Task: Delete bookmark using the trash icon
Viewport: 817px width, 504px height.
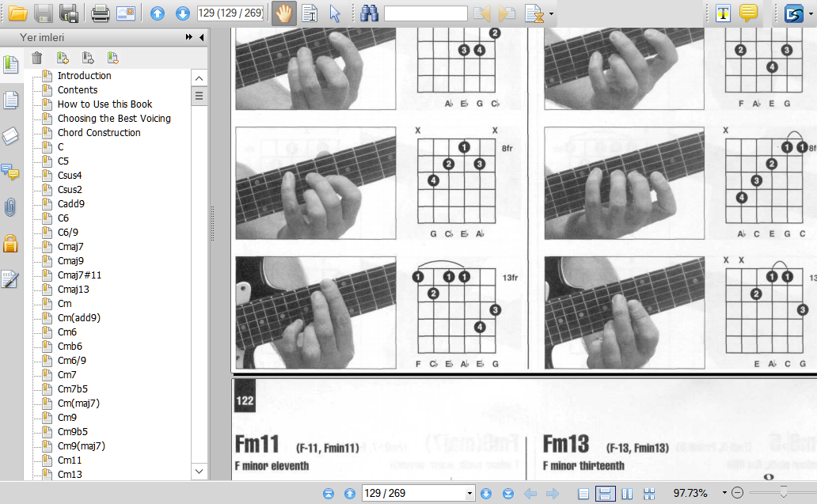Action: (37, 57)
